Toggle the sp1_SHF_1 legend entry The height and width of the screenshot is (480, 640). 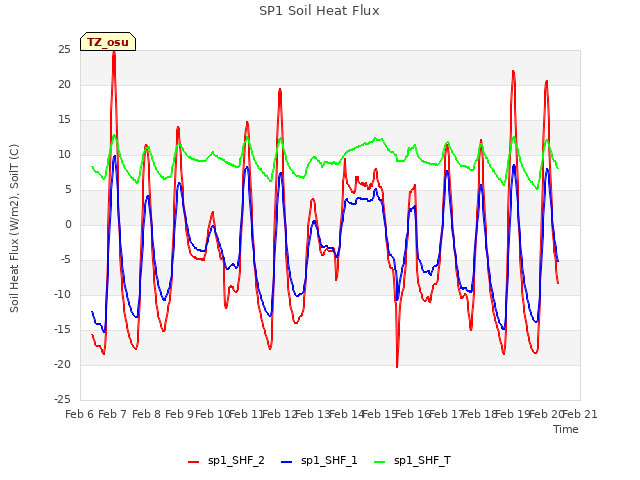click(x=319, y=461)
